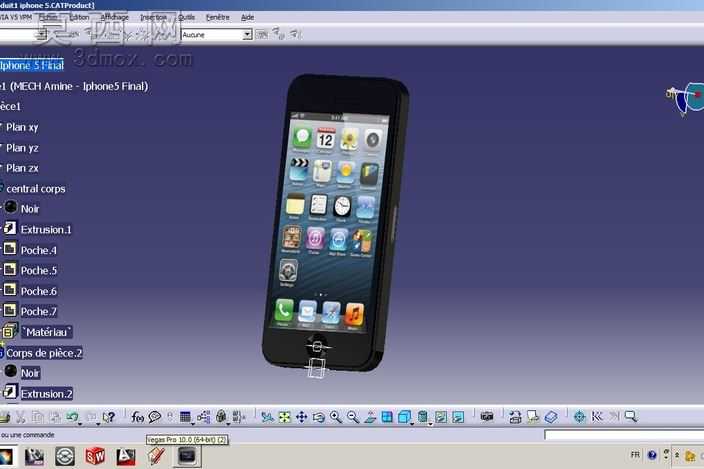Open the Insertion menu
Viewport: 704px width, 469px height.
(154, 17)
